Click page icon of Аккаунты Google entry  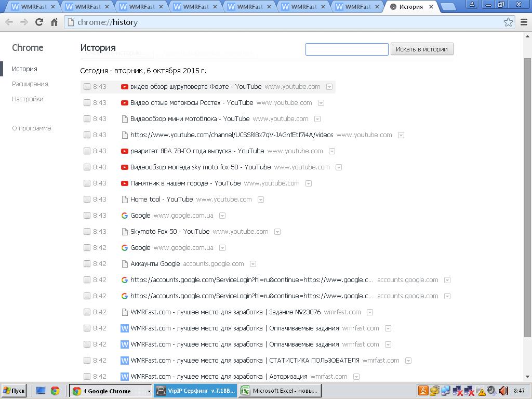[125, 263]
